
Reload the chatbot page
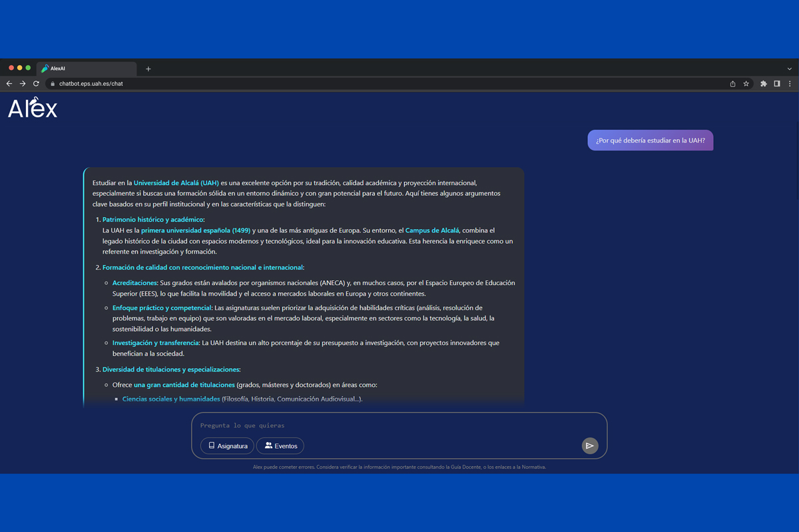click(36, 84)
